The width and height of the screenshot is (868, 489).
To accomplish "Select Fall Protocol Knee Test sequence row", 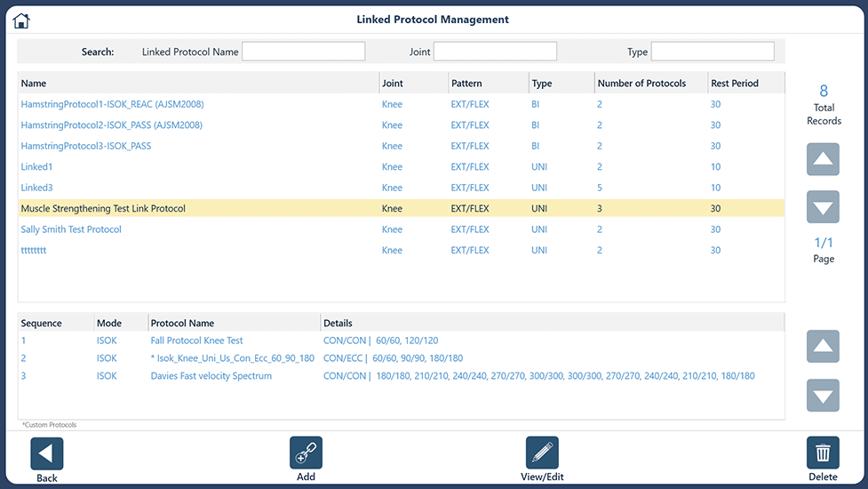I will [x=197, y=341].
